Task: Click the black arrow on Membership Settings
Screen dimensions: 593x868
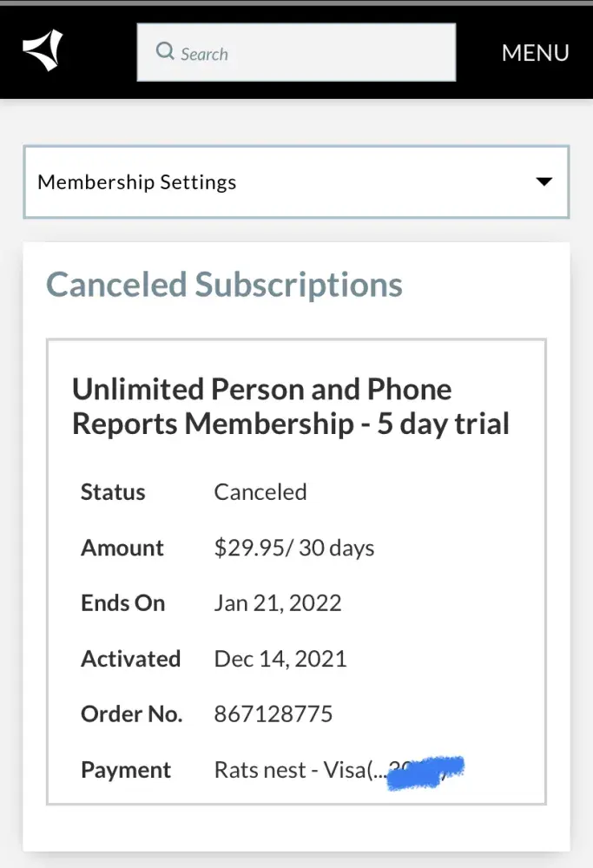Action: [x=544, y=182]
